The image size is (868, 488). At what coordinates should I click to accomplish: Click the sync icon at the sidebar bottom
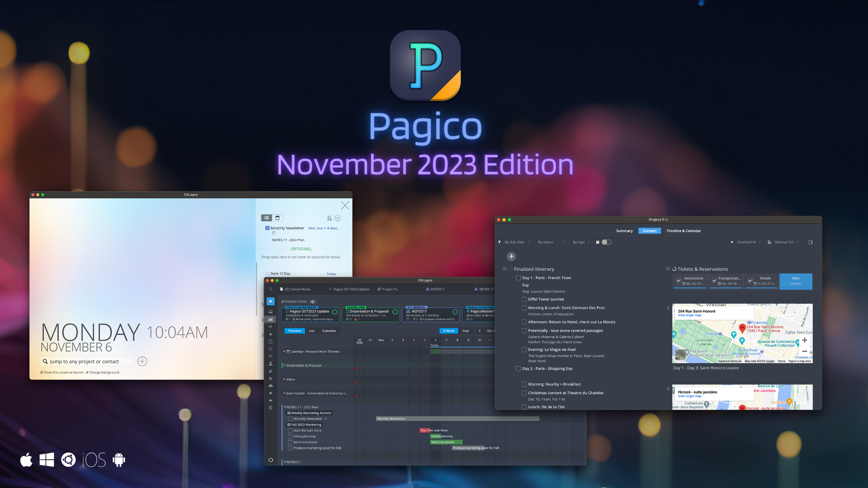(270, 460)
